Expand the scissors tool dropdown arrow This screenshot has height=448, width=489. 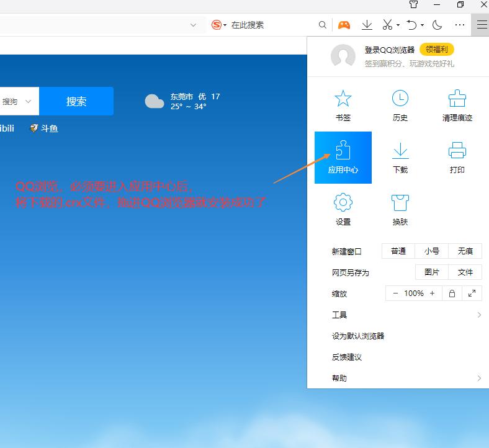[x=398, y=25]
